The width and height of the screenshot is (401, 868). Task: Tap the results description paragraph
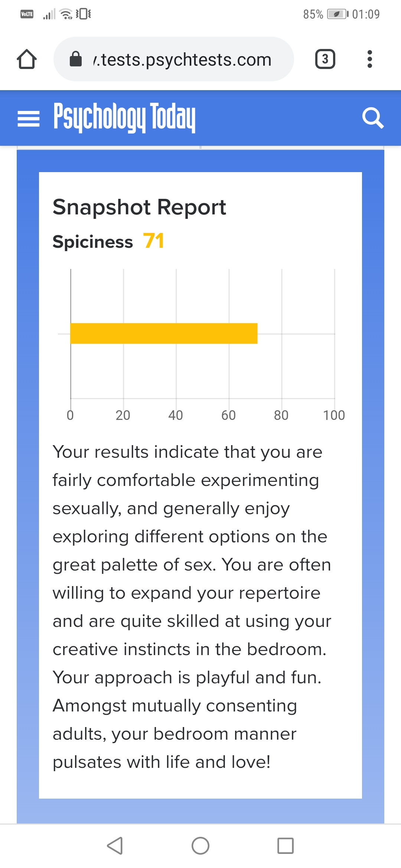pos(191,606)
